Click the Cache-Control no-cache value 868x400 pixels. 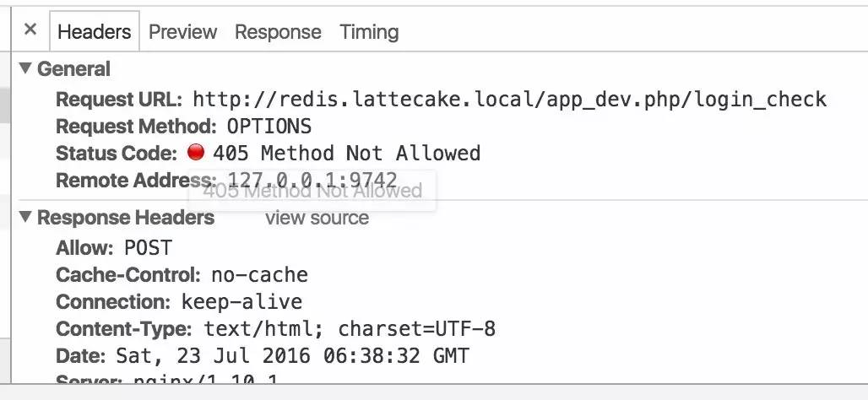tap(259, 274)
